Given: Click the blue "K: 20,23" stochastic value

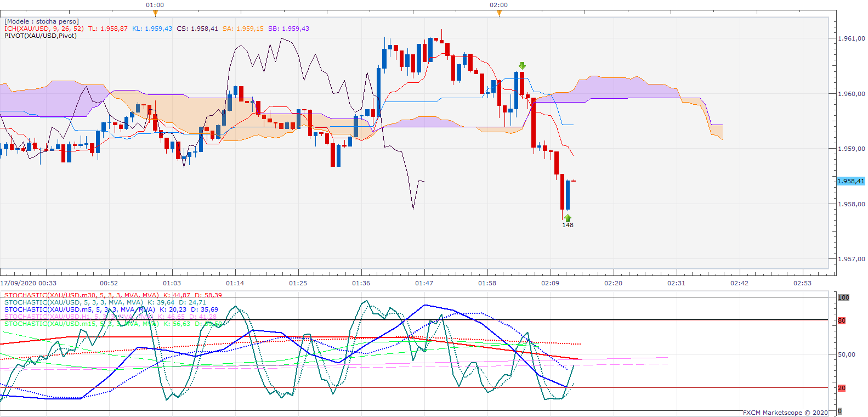Looking at the screenshot, I should (173, 309).
